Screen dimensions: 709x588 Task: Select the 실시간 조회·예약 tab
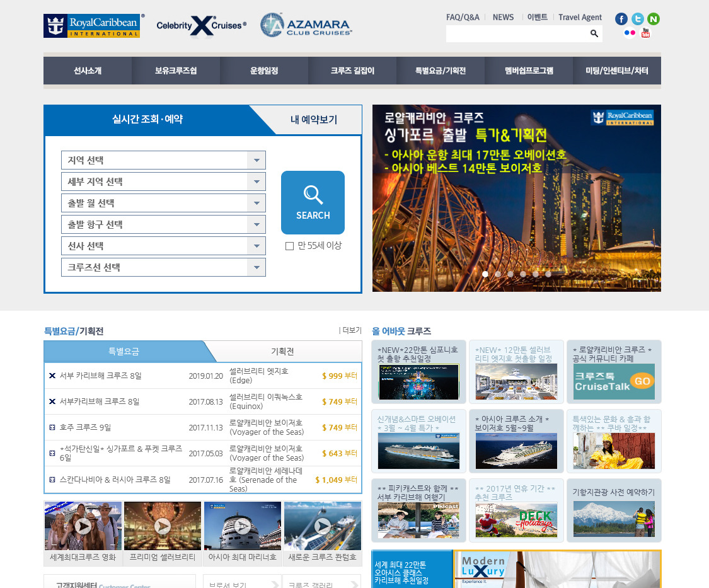coord(147,119)
